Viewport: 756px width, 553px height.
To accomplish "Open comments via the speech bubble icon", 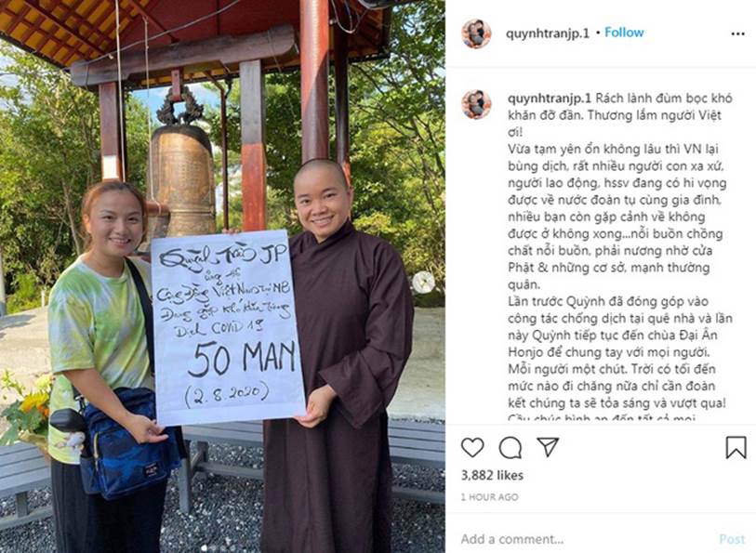I will 511,447.
